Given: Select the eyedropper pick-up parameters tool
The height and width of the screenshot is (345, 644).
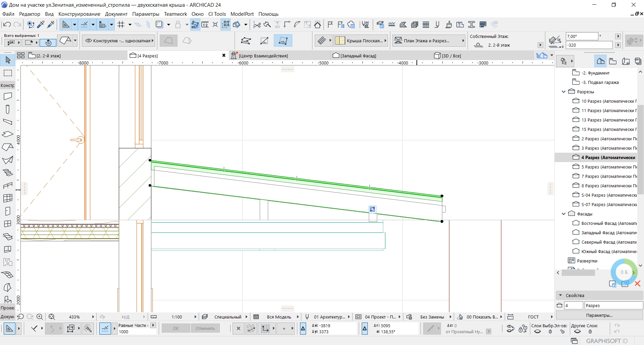Looking at the screenshot, I should (x=41, y=24).
